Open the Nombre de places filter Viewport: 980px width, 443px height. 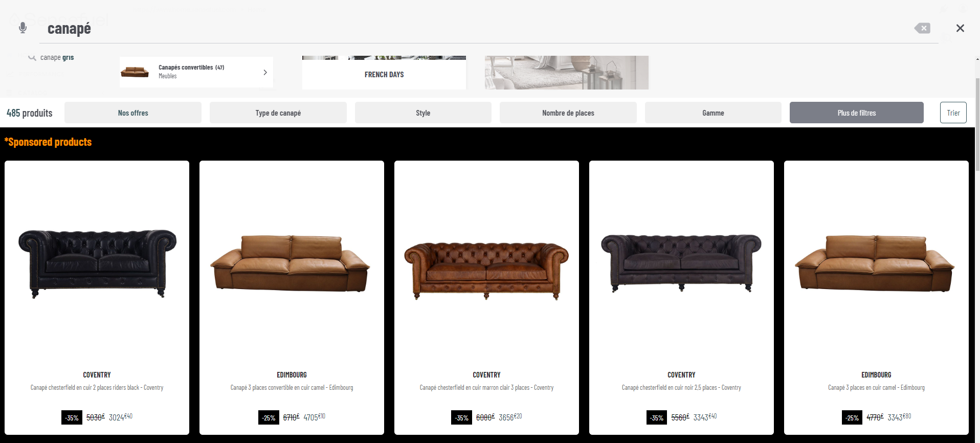click(568, 113)
